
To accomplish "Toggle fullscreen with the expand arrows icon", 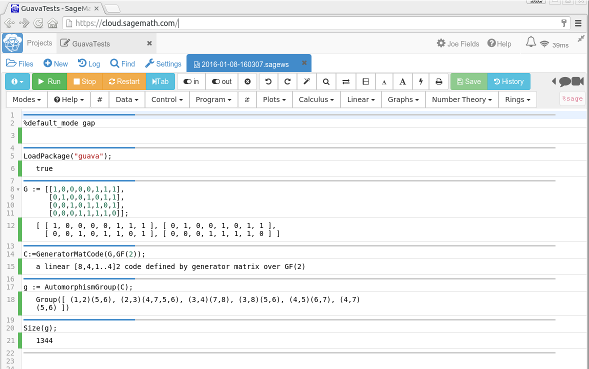I will tap(581, 38).
